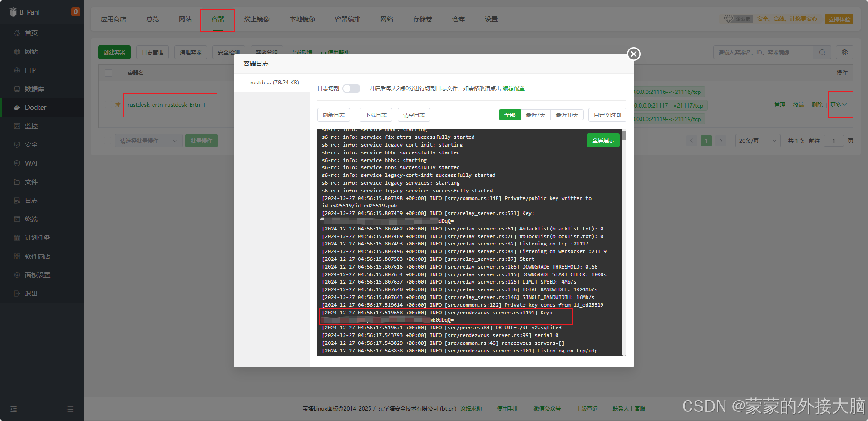The width and height of the screenshot is (868, 421).
Task: Click the FTP sidebar icon
Action: (x=17, y=70)
